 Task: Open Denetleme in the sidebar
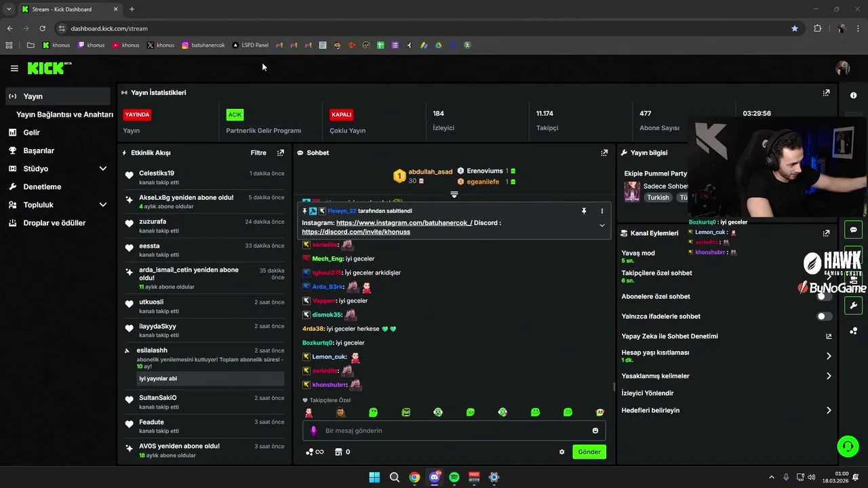42,187
